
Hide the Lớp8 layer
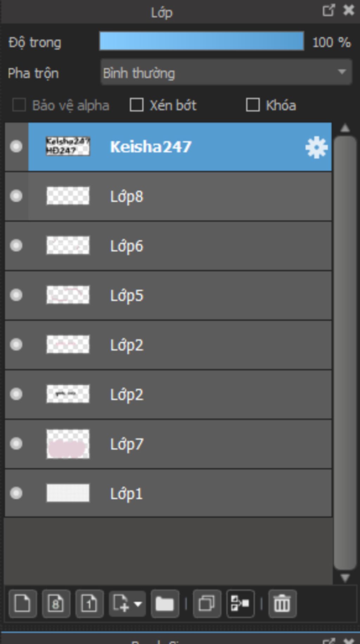[16, 196]
